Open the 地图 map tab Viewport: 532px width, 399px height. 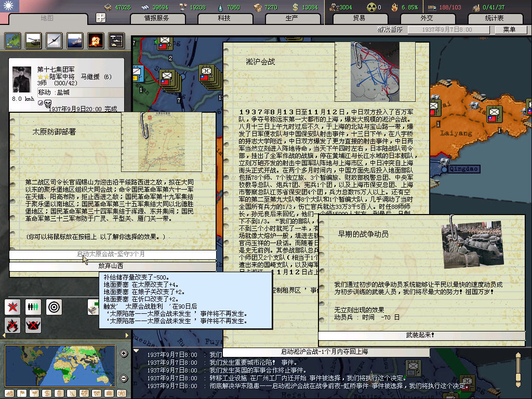click(x=47, y=18)
